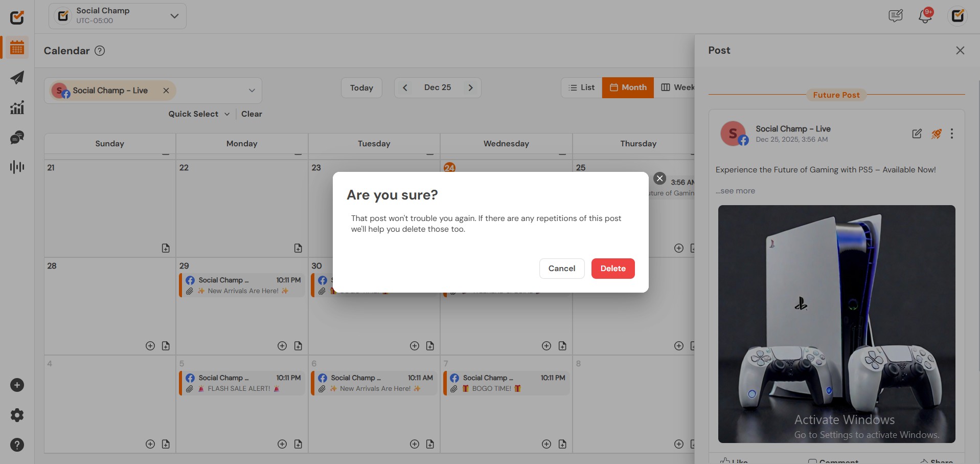Screen dimensions: 980x464
Task: Click the PS5 post image thumbnail
Action: pyautogui.click(x=836, y=324)
